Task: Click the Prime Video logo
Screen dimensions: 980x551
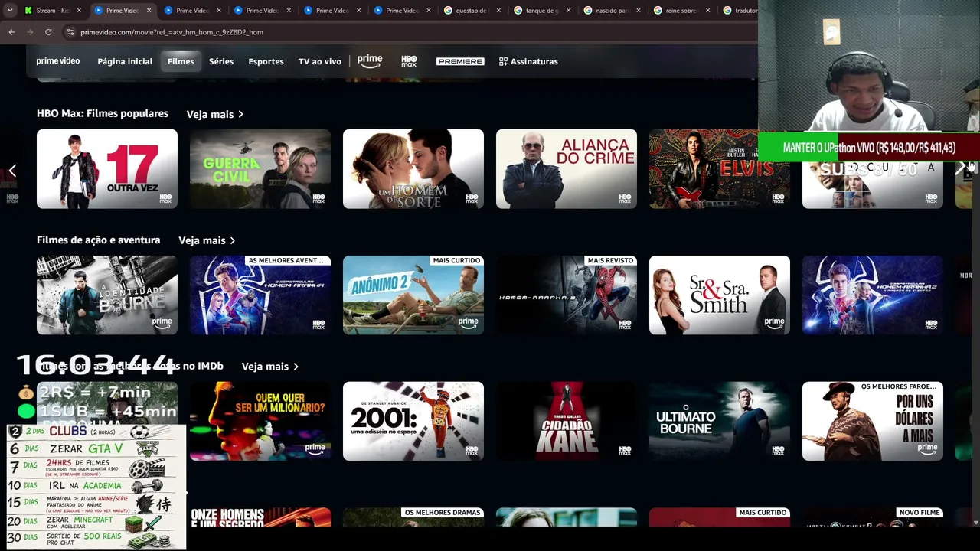Action: coord(58,61)
